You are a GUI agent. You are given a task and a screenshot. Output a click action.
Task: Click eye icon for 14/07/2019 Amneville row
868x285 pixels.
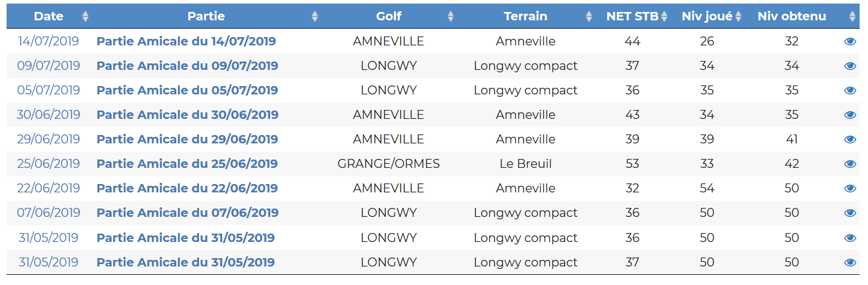[849, 42]
